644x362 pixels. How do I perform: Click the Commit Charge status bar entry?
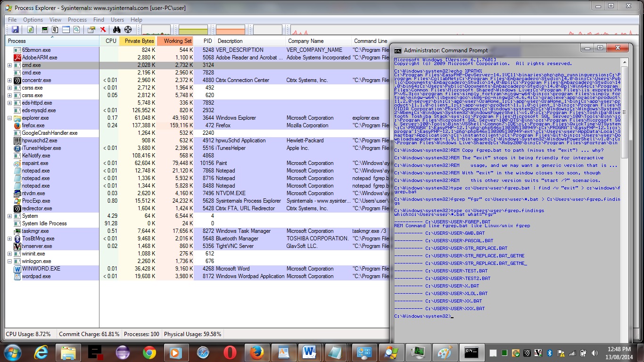(89, 334)
